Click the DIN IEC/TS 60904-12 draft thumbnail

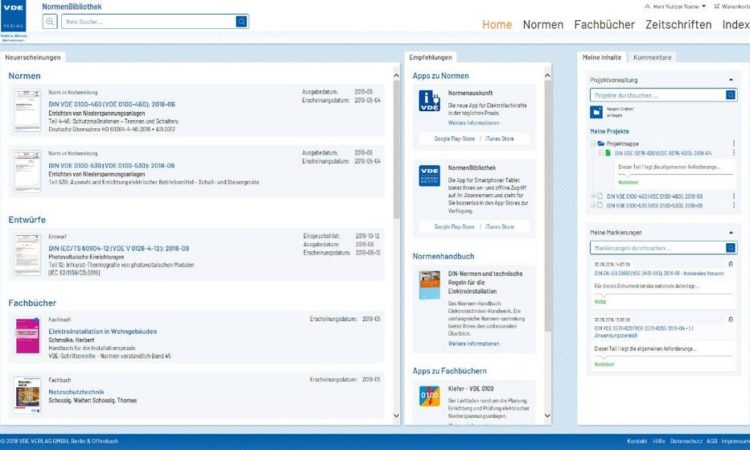tap(27, 254)
